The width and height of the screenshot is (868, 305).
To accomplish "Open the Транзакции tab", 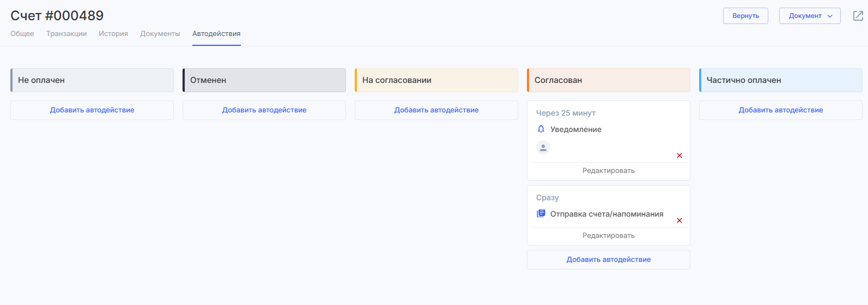I will pos(66,34).
